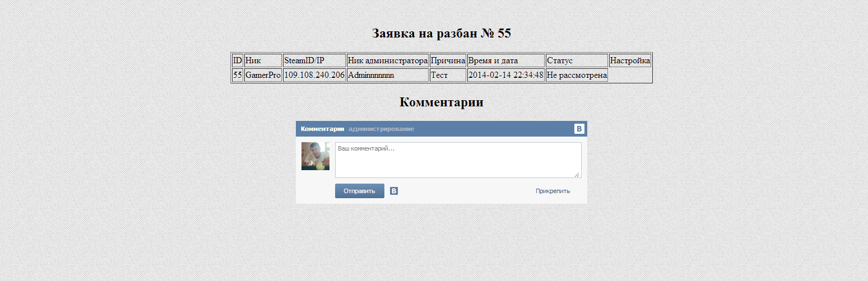868x281 pixels.
Task: Click the 'Ник администратора' column header
Action: pos(388,60)
